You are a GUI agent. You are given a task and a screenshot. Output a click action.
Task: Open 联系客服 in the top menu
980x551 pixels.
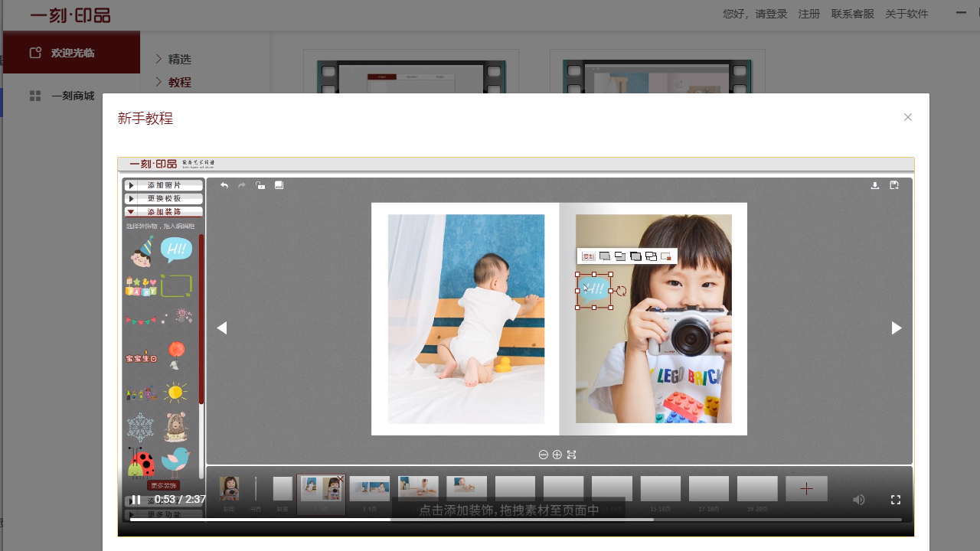pos(852,14)
